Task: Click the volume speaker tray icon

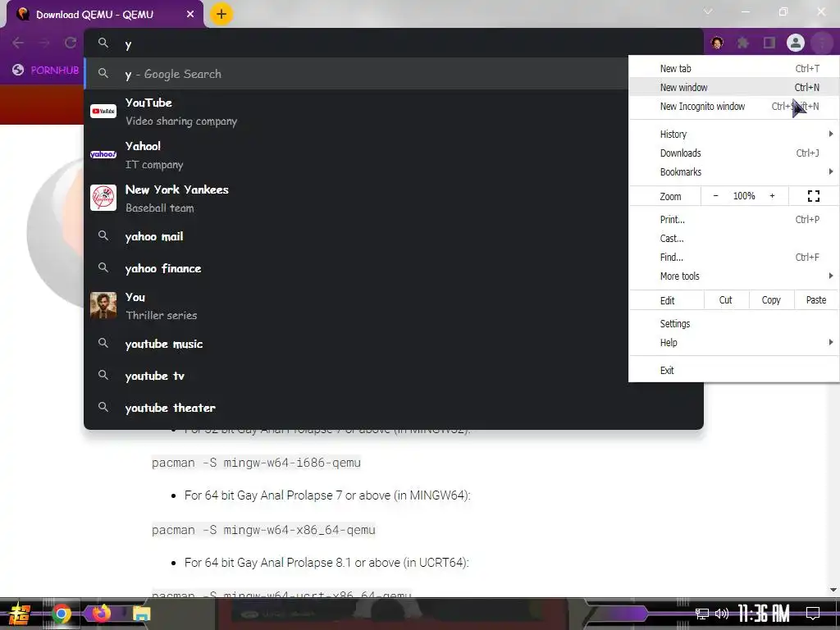Action: click(722, 614)
